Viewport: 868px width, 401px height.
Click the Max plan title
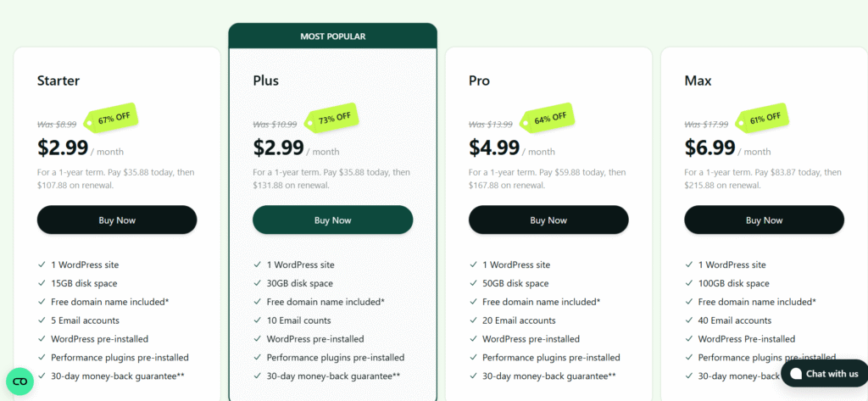pos(699,81)
